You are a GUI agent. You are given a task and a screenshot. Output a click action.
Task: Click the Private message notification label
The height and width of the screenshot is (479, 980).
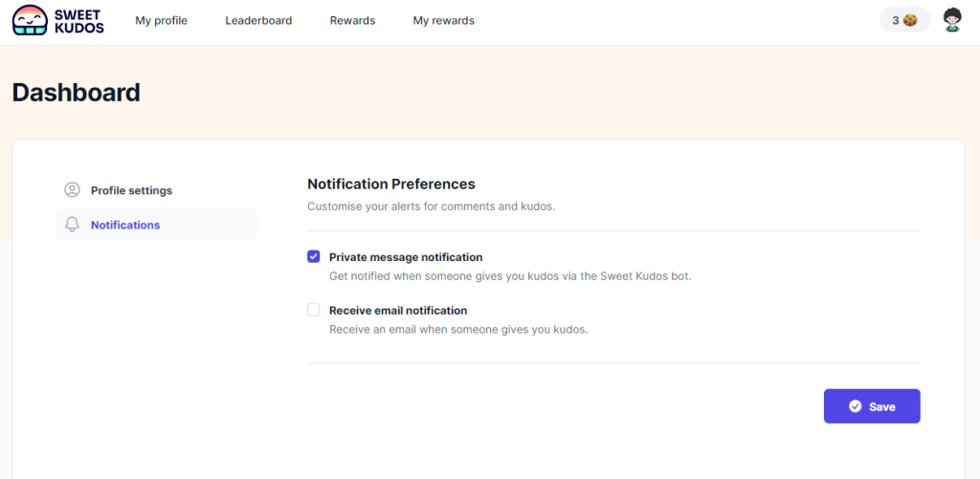click(406, 257)
